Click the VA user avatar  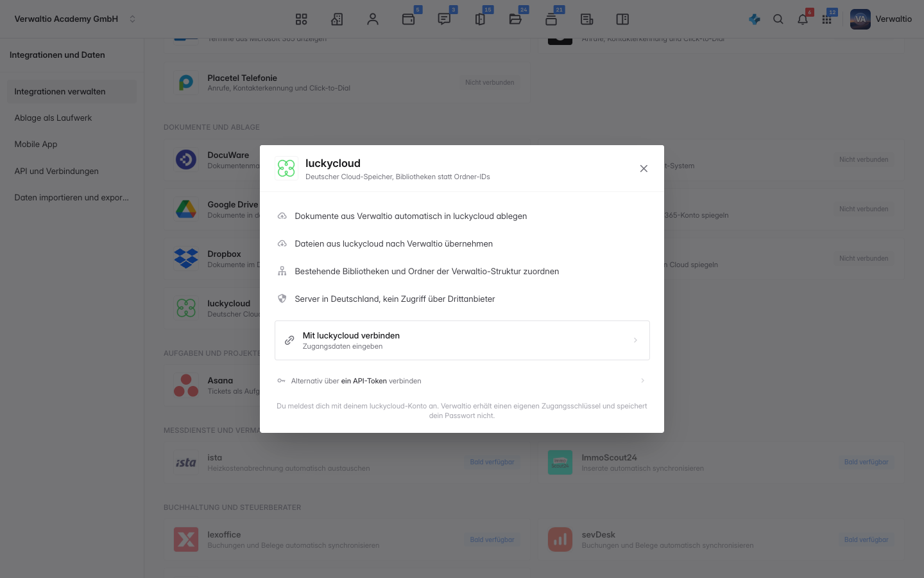(x=860, y=19)
